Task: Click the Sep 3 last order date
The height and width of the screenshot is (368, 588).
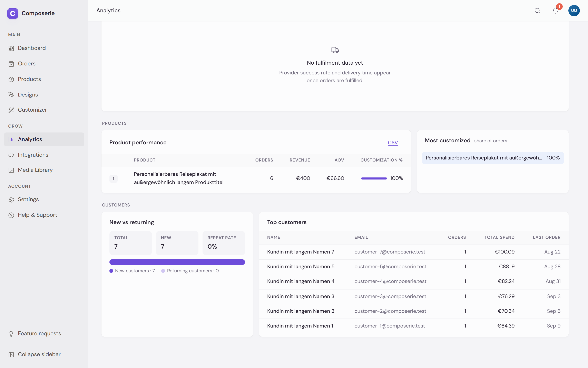Action: coord(554,296)
